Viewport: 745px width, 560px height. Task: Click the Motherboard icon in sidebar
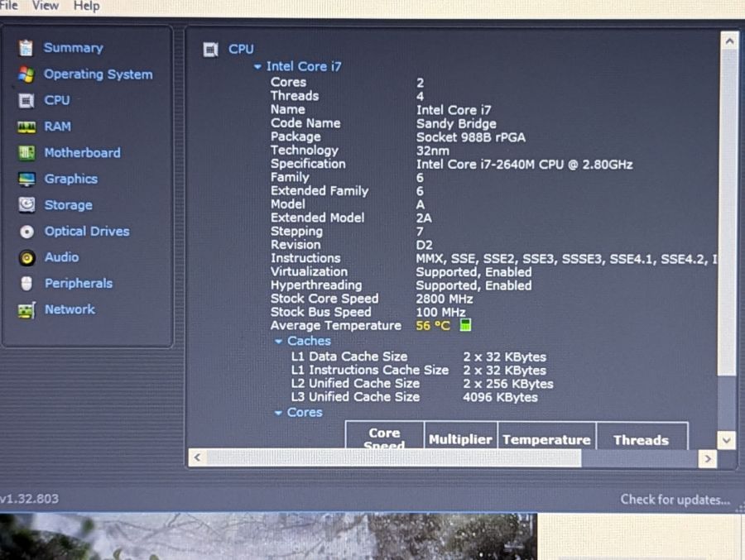(x=26, y=153)
